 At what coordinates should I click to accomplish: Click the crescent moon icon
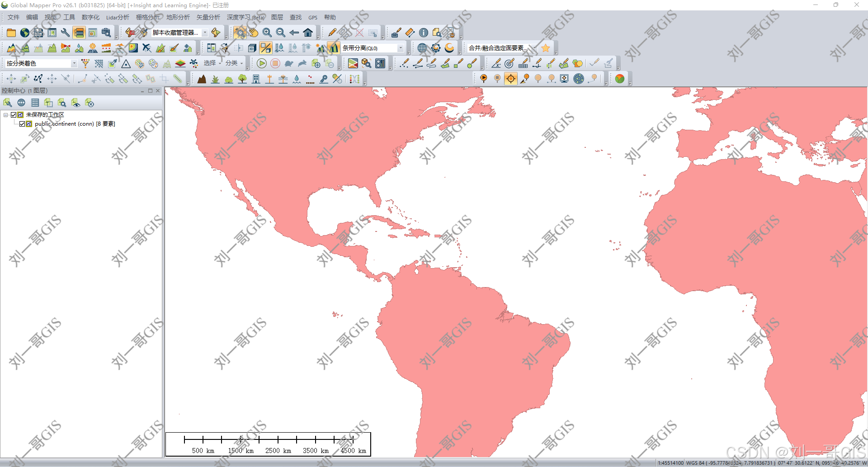coord(449,48)
